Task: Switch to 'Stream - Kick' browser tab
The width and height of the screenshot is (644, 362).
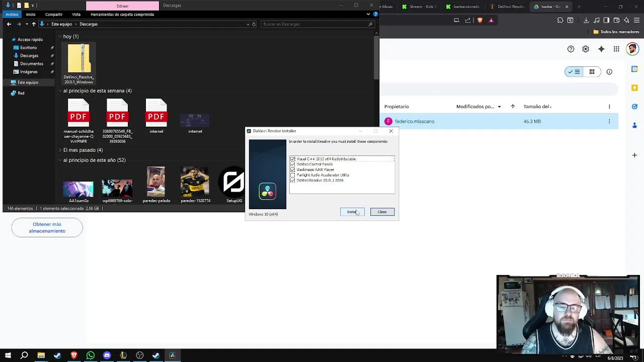Action: pyautogui.click(x=420, y=7)
